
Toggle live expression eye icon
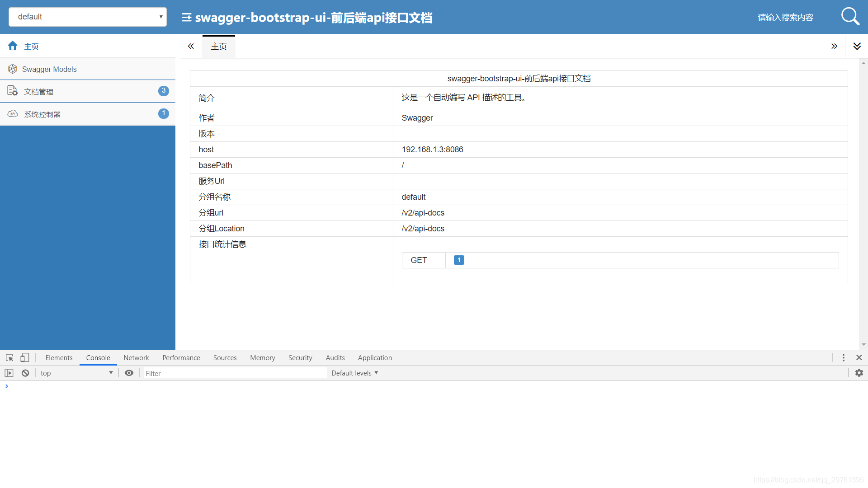click(x=129, y=373)
